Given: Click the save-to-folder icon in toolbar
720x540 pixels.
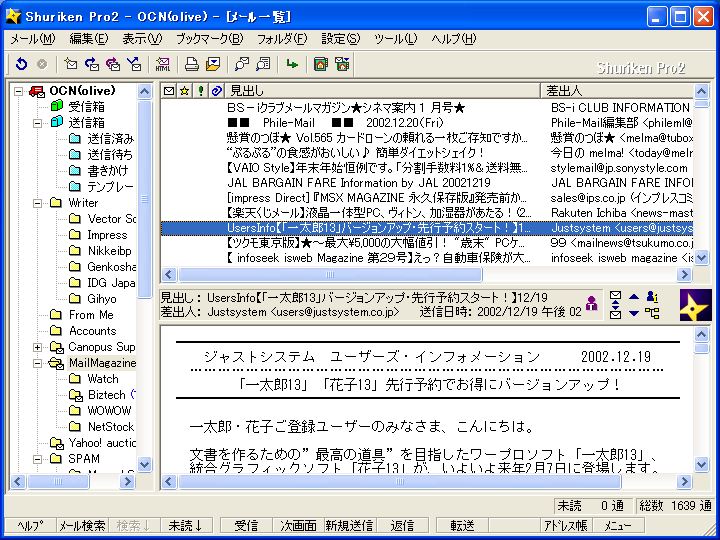Looking at the screenshot, I should (x=213, y=64).
